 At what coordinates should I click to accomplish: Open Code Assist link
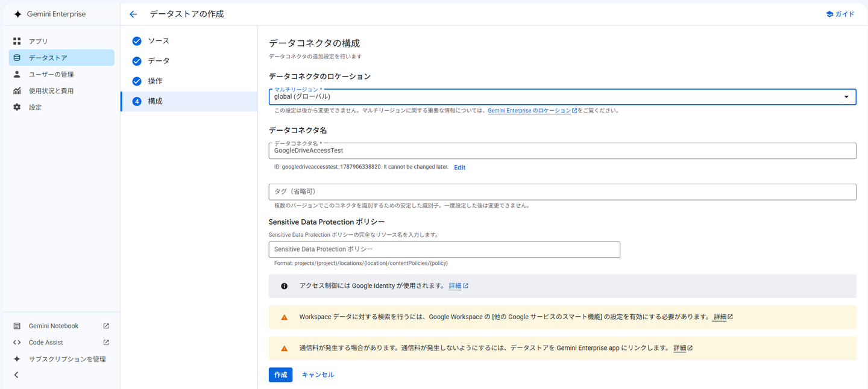pyautogui.click(x=61, y=343)
